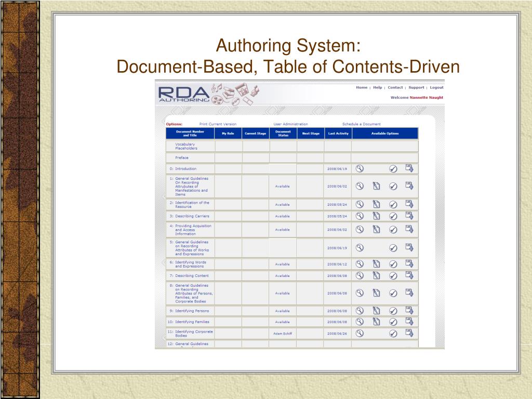
Task: Click the Available Options column header
Action: tap(385, 134)
